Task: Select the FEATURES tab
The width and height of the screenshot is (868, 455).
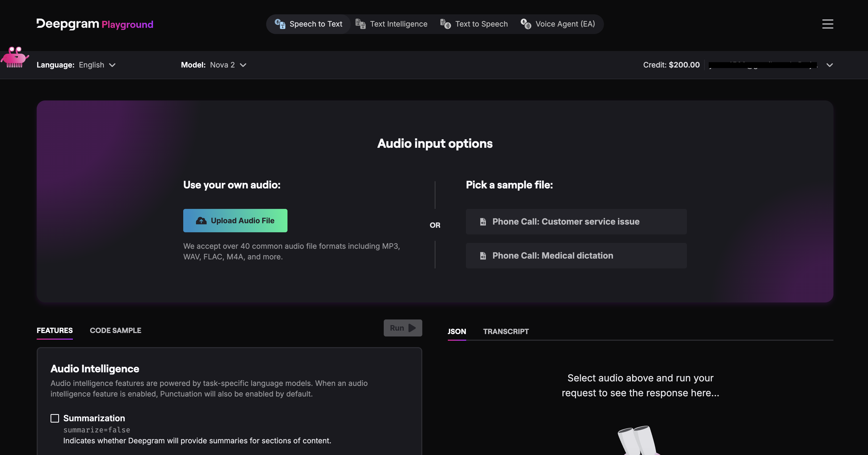Action: (x=55, y=330)
